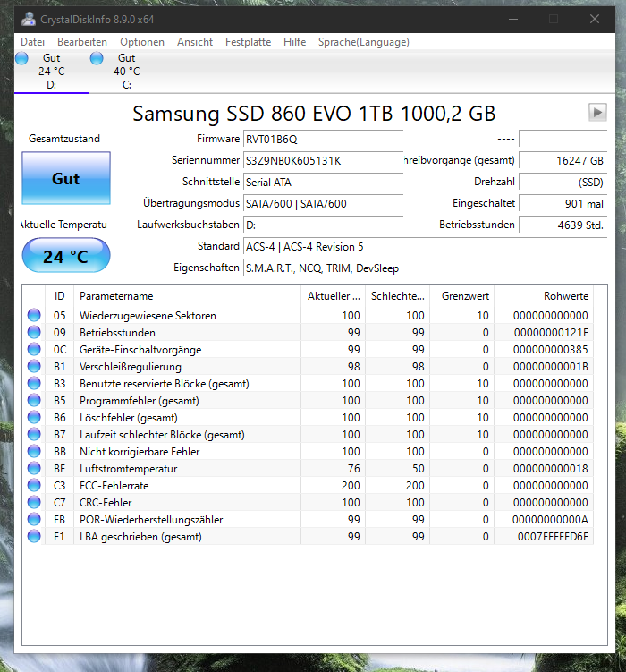Image resolution: width=626 pixels, height=672 pixels.
Task: Click the Verschleißregulierung parameter name
Action: coord(131,367)
